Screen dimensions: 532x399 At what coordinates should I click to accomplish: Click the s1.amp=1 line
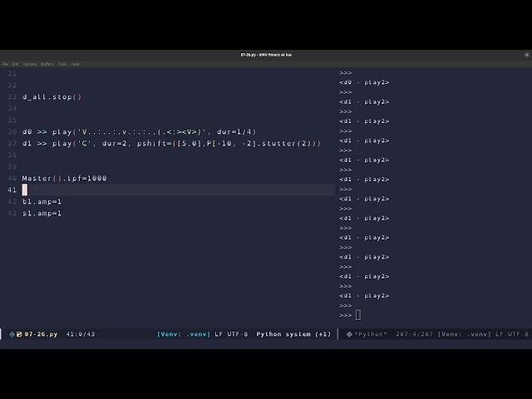(42, 214)
